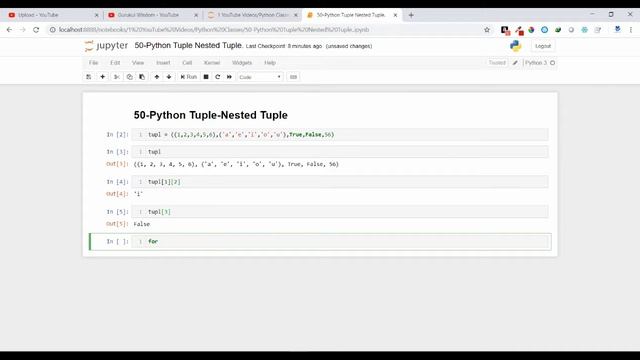This screenshot has height=360, width=640.
Task: Open the Widgets menu
Action: tap(242, 62)
